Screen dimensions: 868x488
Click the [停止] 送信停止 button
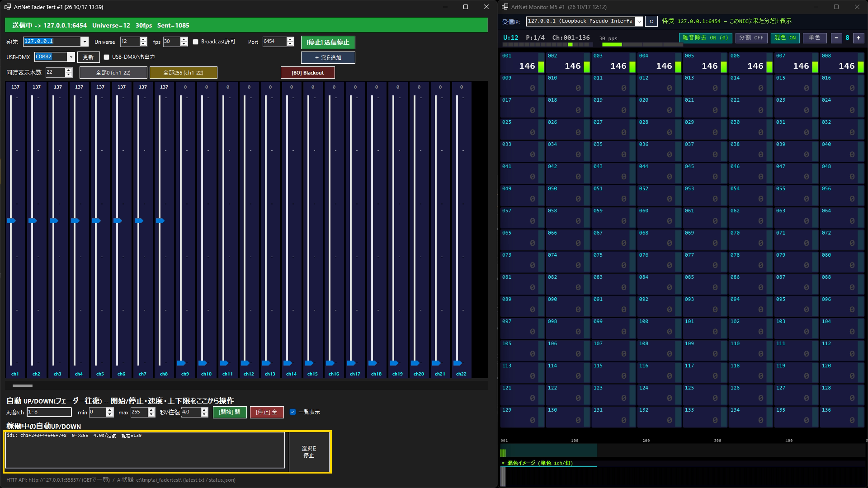pos(328,42)
